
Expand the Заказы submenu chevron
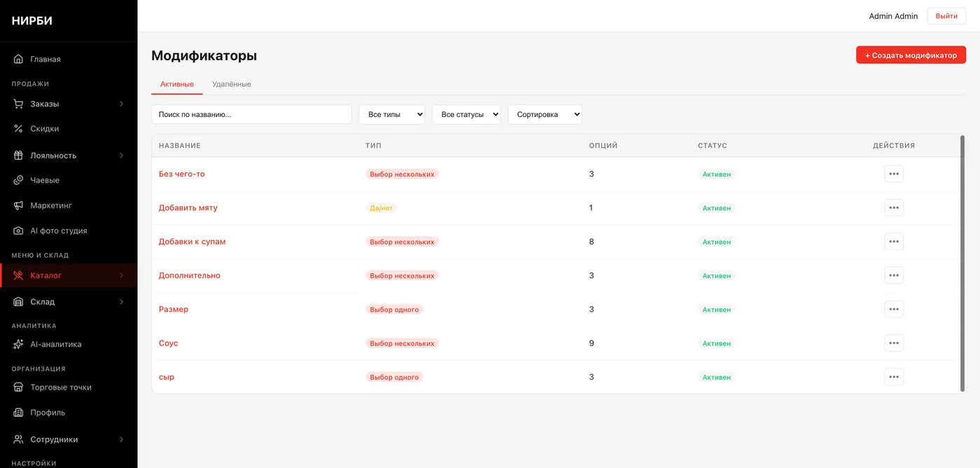click(x=121, y=104)
